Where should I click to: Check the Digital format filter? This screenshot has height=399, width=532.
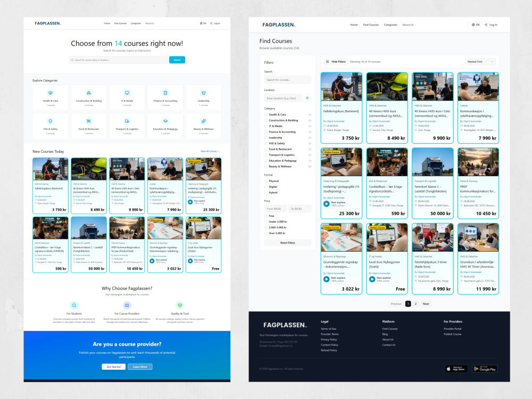click(x=266, y=187)
